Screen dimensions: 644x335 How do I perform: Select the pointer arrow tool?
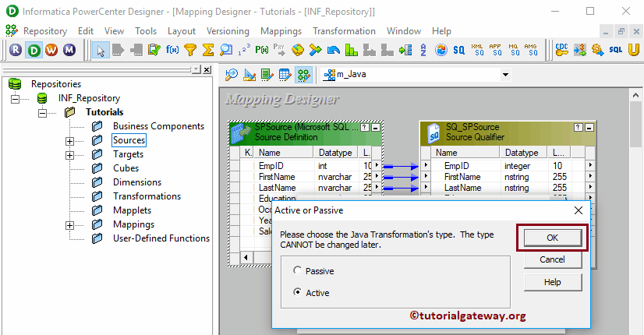[101, 50]
